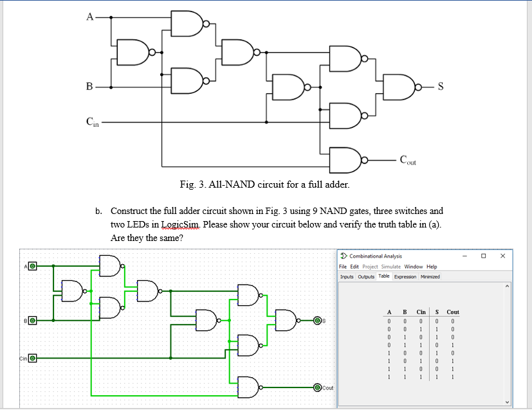Click the Cout output LED

[x=318, y=388]
